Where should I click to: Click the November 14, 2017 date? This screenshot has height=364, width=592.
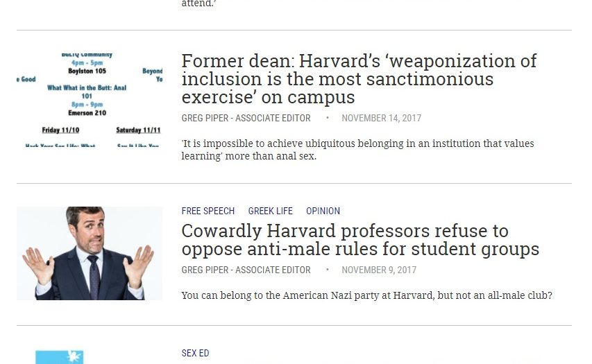point(381,118)
